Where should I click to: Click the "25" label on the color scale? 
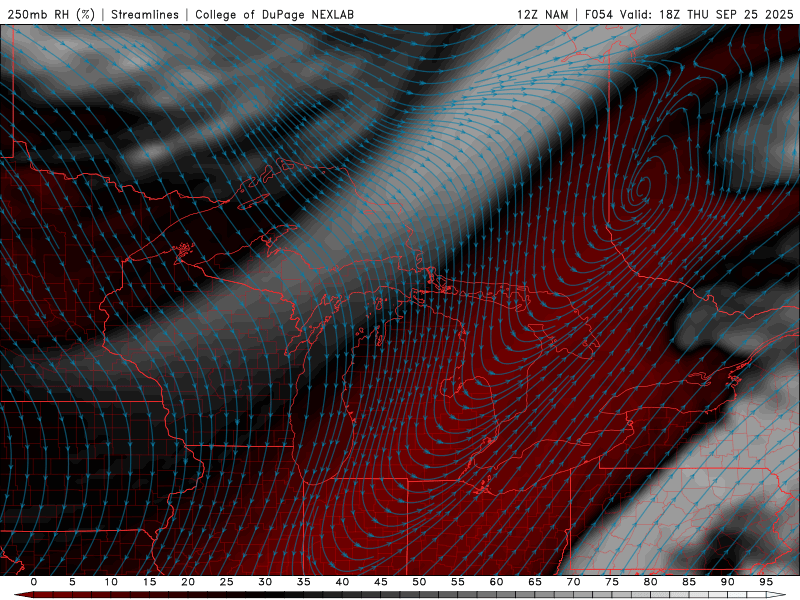click(x=227, y=582)
